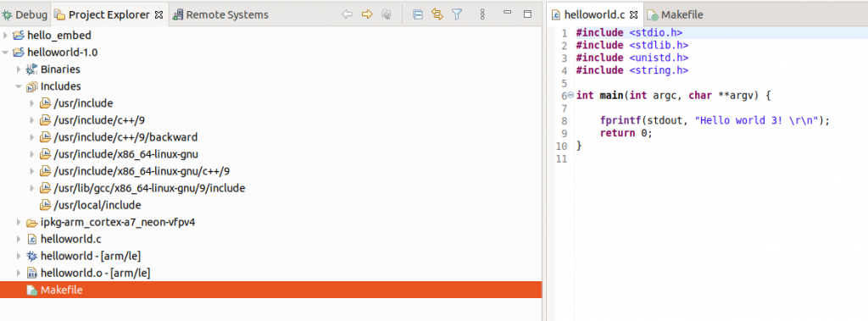Screen dimensions: 868x321
Task: Click the hello_embed project folder icon
Action: click(19, 36)
